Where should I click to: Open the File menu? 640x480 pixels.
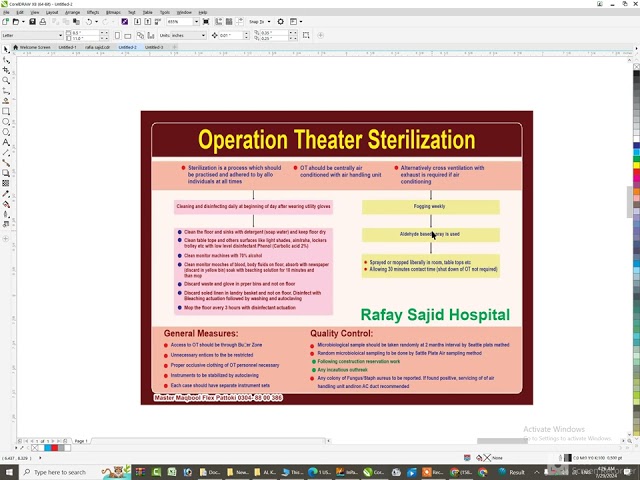tap(6, 13)
